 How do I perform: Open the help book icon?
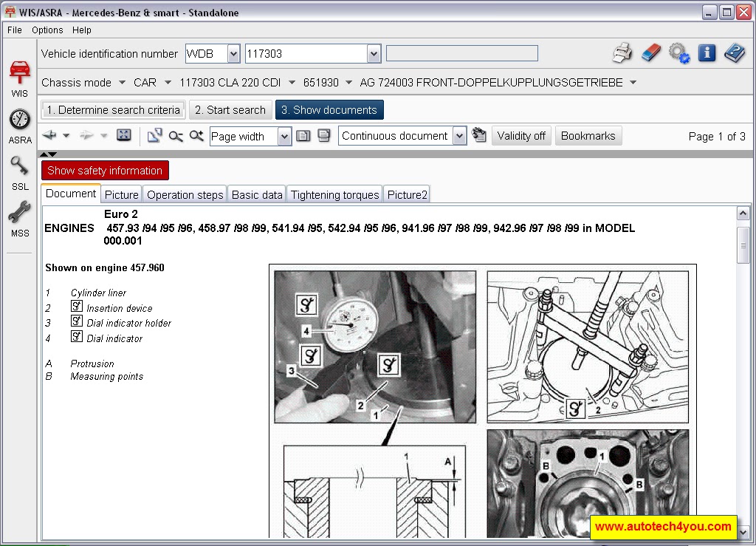735,52
